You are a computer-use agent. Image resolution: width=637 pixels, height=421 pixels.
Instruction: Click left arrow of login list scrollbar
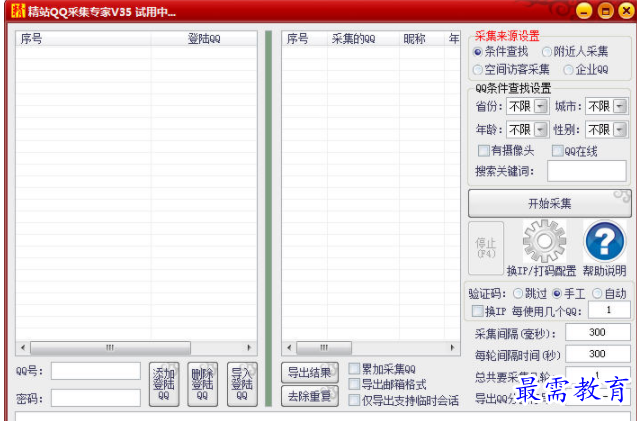23,348
